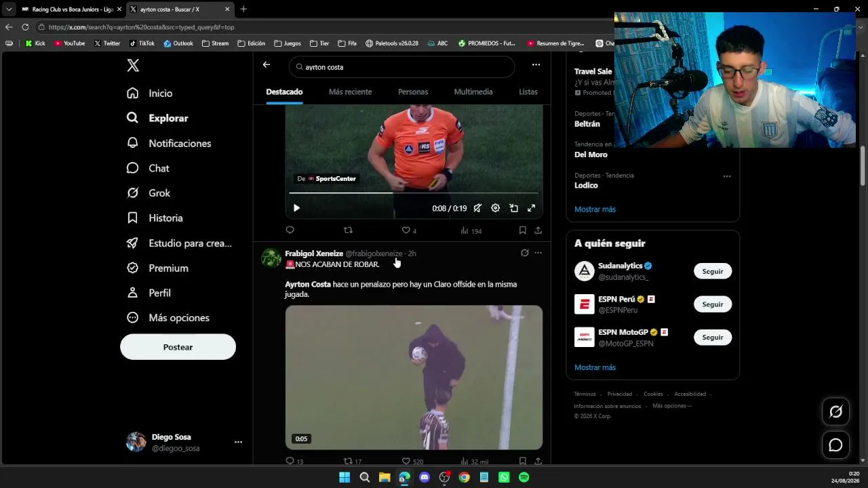Play the SportsCenter video
868x488 pixels.
(x=296, y=208)
